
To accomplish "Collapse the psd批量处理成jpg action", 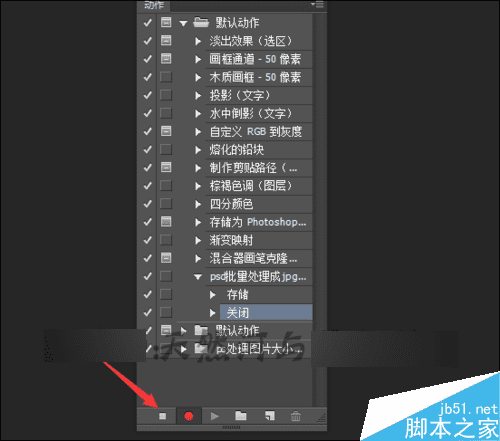I will tap(198, 277).
